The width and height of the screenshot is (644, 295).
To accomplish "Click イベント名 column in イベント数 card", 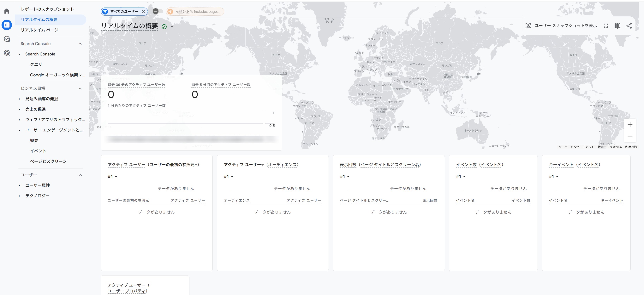I will (465, 200).
